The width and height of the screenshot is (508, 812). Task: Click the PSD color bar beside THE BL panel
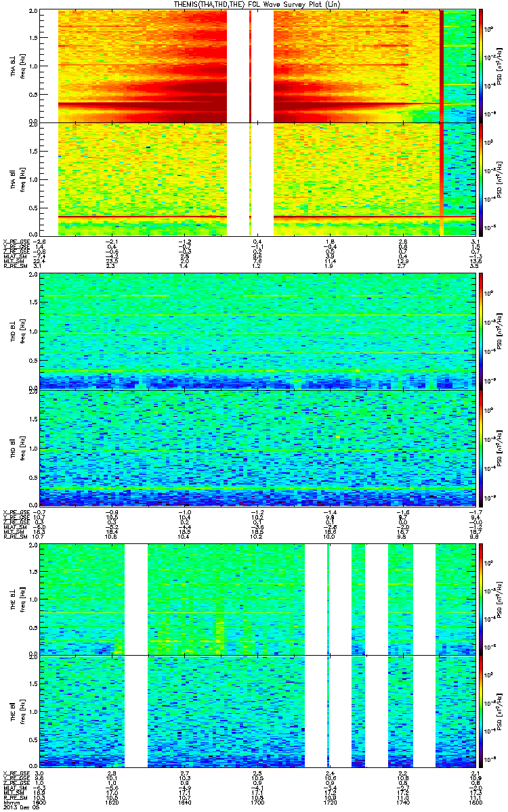pos(481,600)
